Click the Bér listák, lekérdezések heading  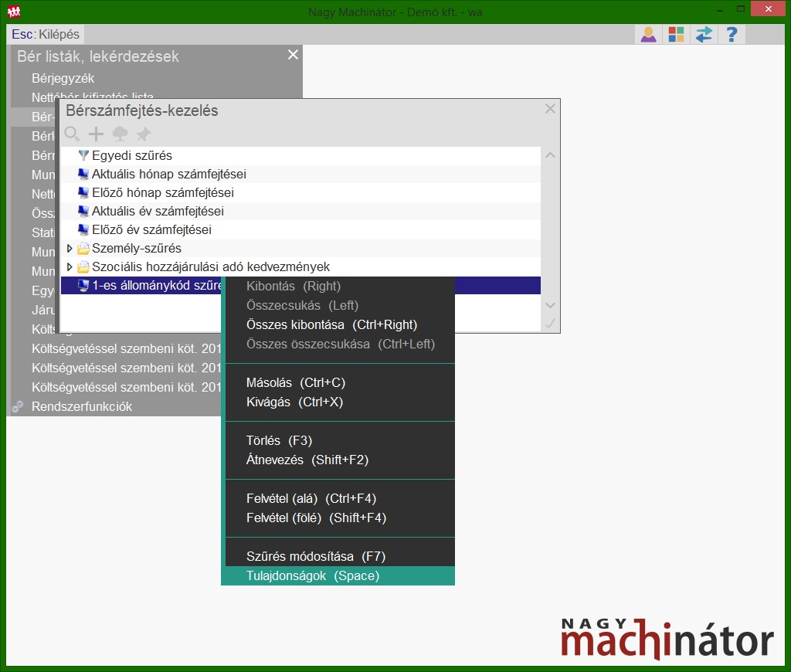98,56
